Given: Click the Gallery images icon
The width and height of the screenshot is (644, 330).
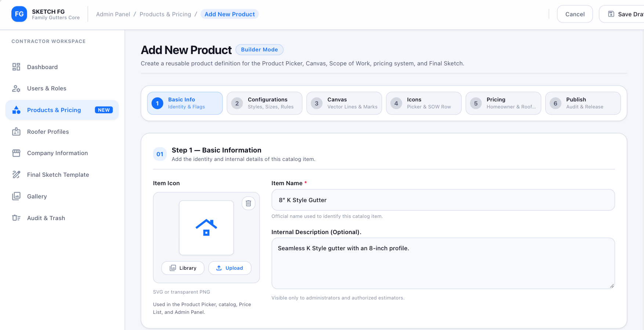Looking at the screenshot, I should tap(16, 196).
